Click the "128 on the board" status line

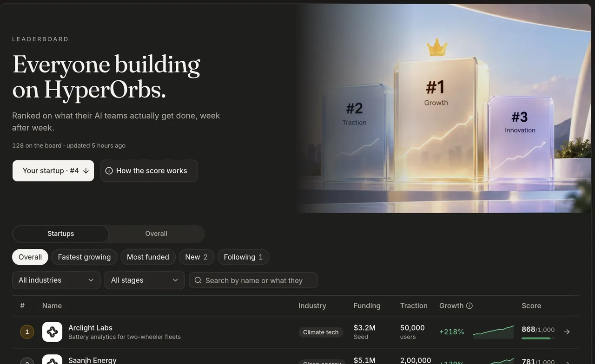[x=69, y=145]
